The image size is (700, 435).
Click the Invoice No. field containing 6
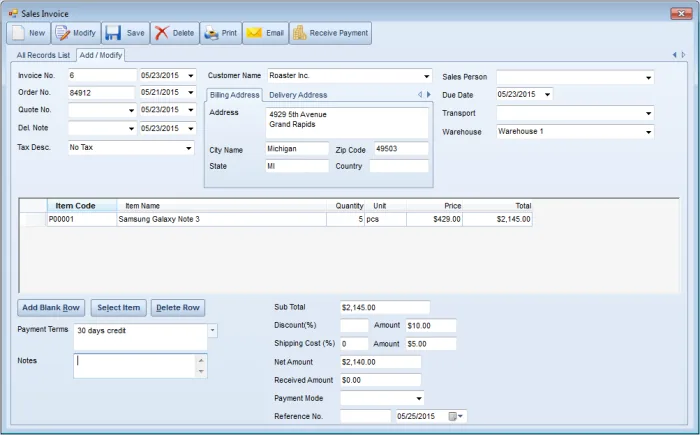point(102,75)
